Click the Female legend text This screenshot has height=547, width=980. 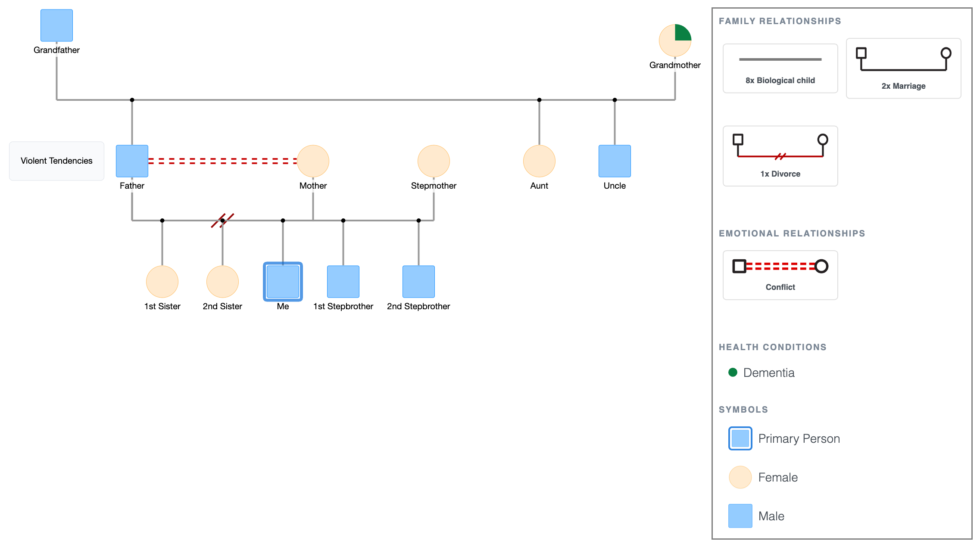(778, 477)
